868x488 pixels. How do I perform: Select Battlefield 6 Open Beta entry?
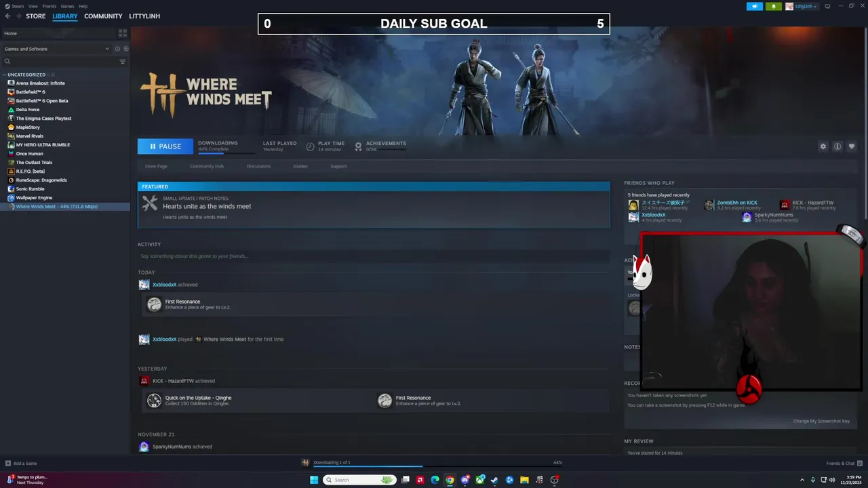41,101
